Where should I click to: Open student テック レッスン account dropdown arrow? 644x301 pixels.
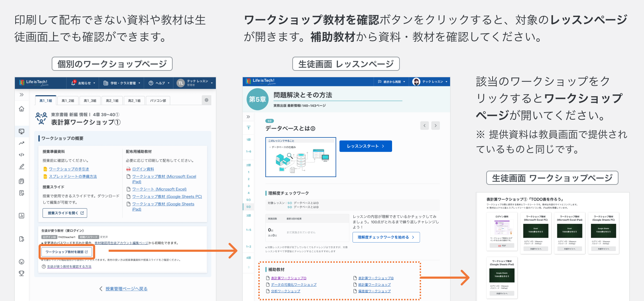point(447,82)
